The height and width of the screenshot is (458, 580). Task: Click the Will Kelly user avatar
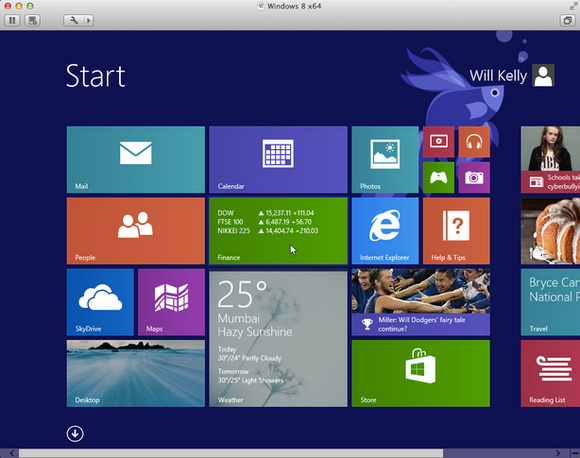click(x=543, y=75)
